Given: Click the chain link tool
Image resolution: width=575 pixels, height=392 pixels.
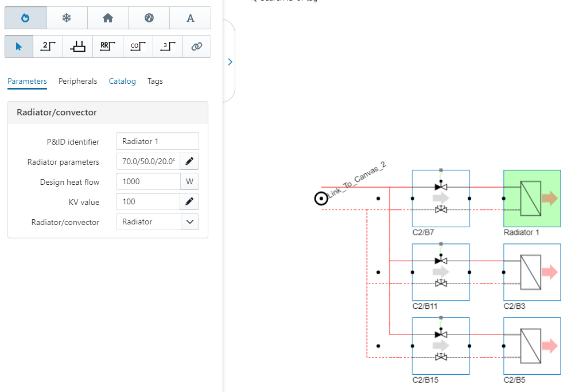Looking at the screenshot, I should tap(197, 46).
